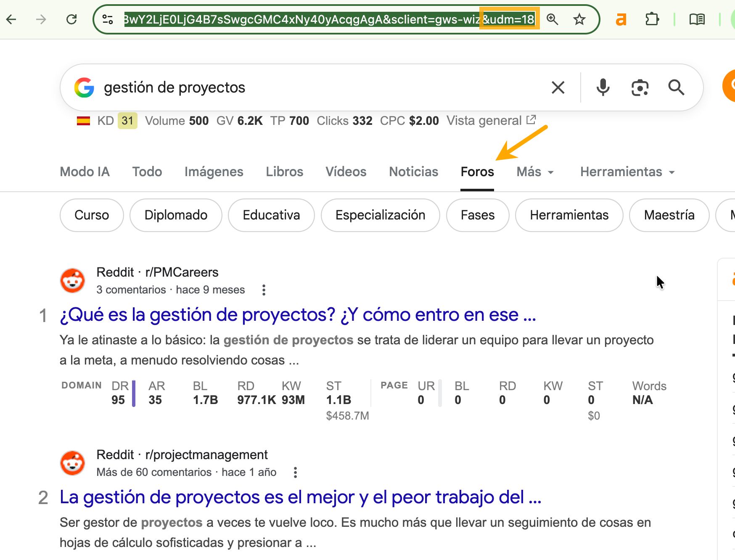Go back to the previous page

pyautogui.click(x=11, y=19)
